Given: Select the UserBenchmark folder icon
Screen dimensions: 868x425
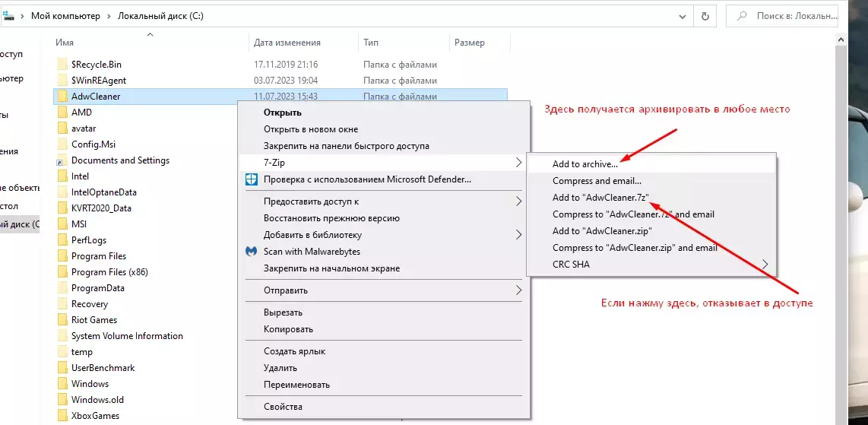Looking at the screenshot, I should pos(62,368).
